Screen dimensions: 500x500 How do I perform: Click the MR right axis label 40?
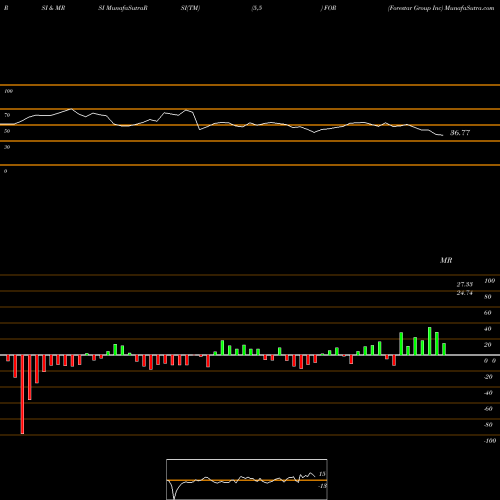[487, 329]
